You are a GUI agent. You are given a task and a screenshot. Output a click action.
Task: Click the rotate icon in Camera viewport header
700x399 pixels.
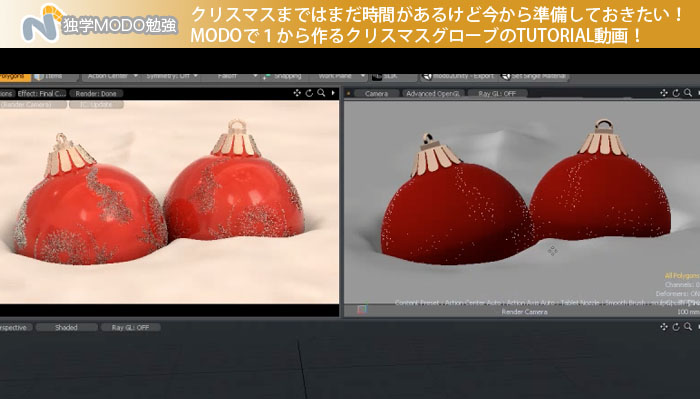[x=676, y=93]
